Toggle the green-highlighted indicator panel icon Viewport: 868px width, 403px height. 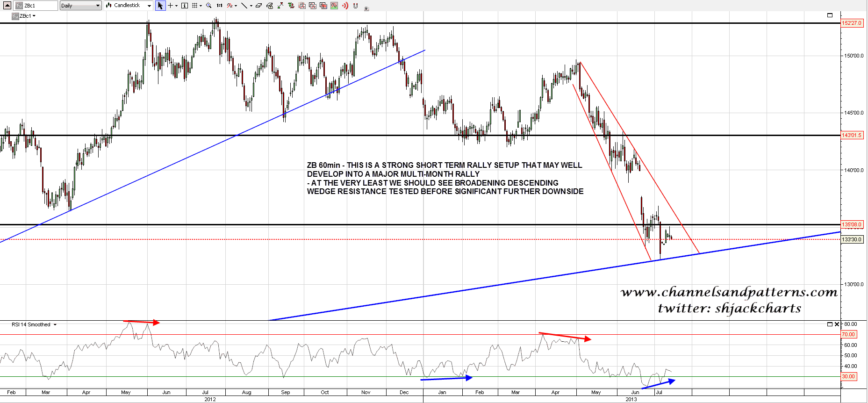334,6
